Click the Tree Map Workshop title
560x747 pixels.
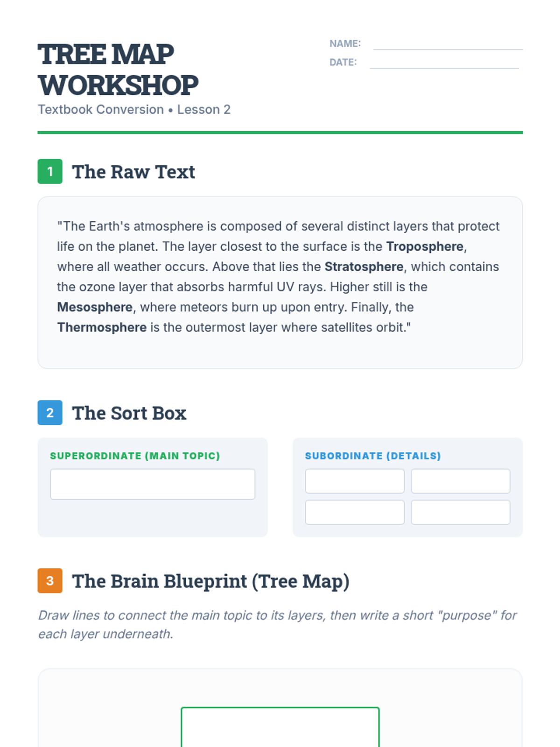click(x=118, y=70)
